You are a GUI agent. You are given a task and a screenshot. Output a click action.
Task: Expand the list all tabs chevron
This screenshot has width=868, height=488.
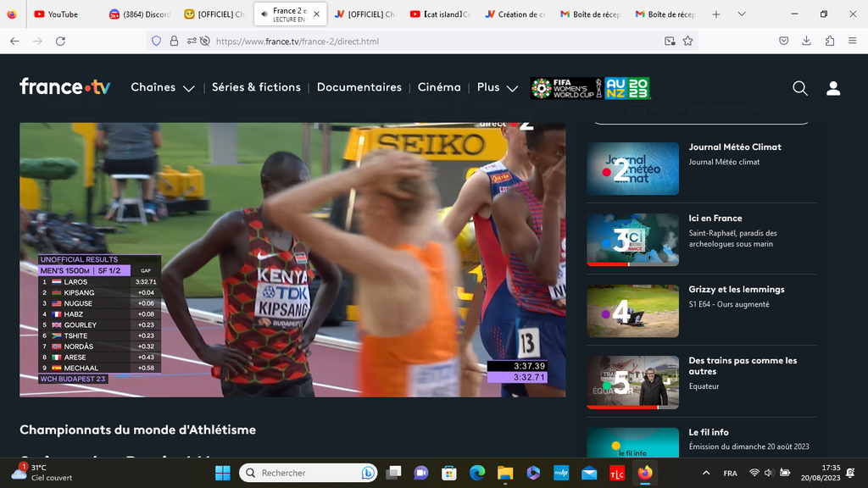pos(742,14)
